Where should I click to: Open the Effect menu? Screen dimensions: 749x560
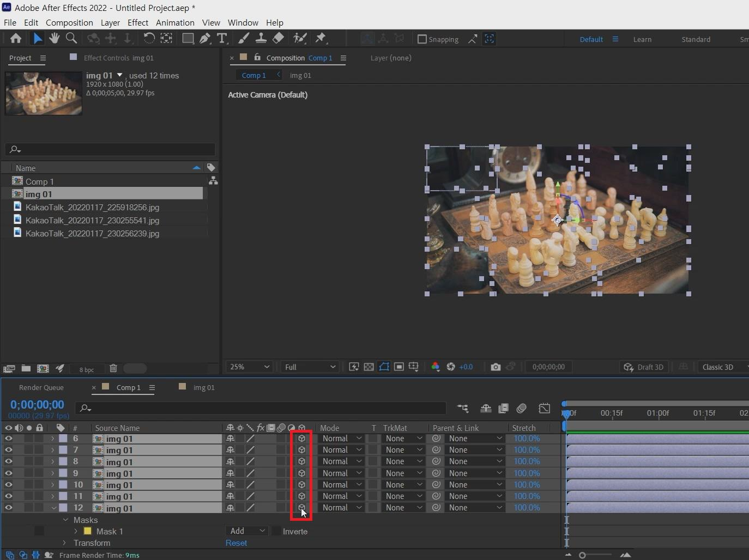[138, 22]
